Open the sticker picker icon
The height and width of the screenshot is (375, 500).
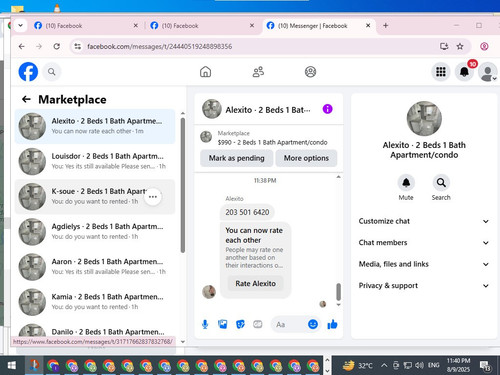240,324
